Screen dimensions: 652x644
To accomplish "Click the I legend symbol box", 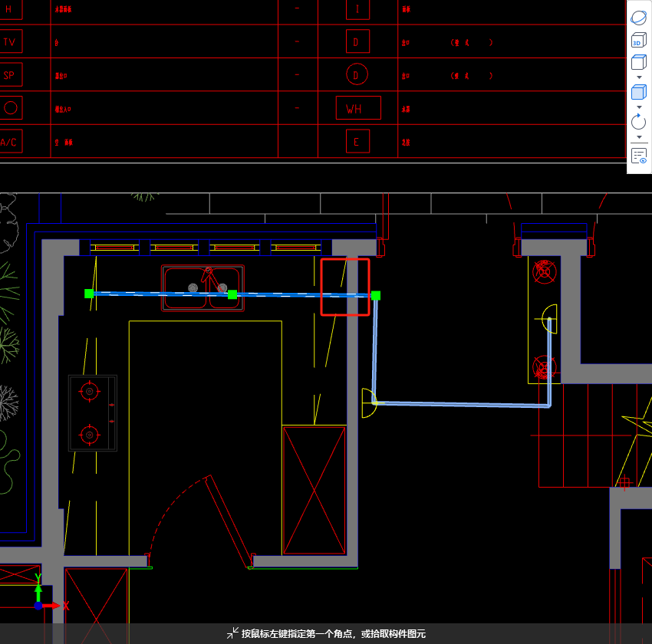I will point(357,9).
